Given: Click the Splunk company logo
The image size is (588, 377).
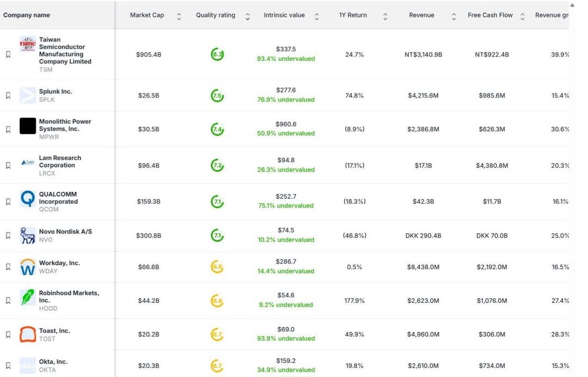Looking at the screenshot, I should click(x=28, y=95).
